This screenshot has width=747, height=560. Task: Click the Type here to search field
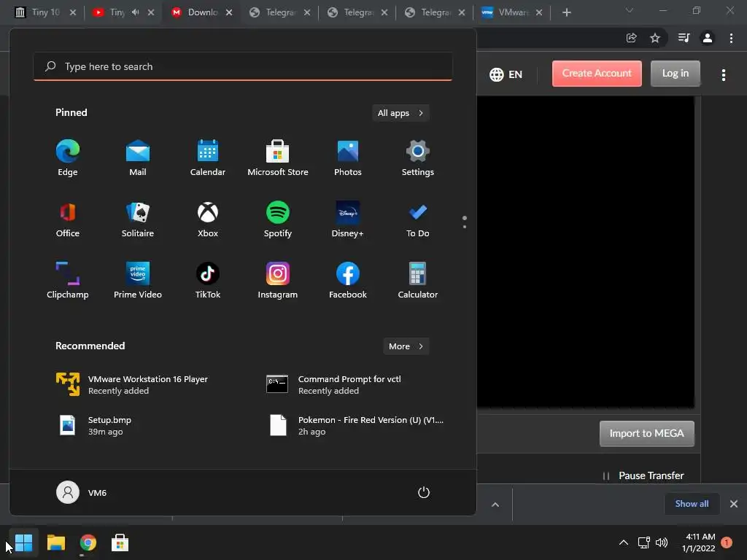243,66
